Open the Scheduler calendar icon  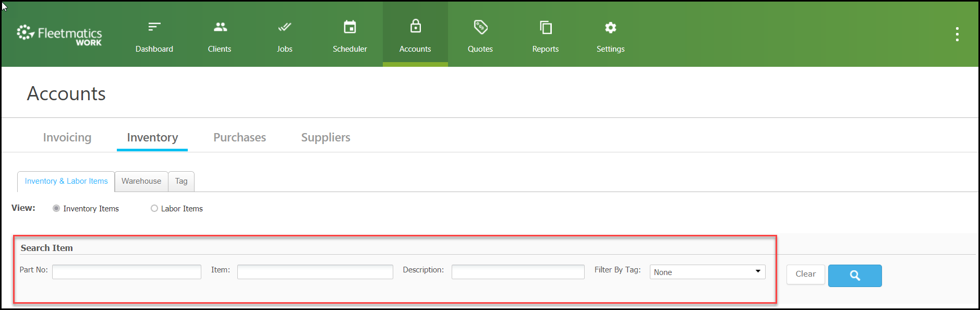[350, 27]
